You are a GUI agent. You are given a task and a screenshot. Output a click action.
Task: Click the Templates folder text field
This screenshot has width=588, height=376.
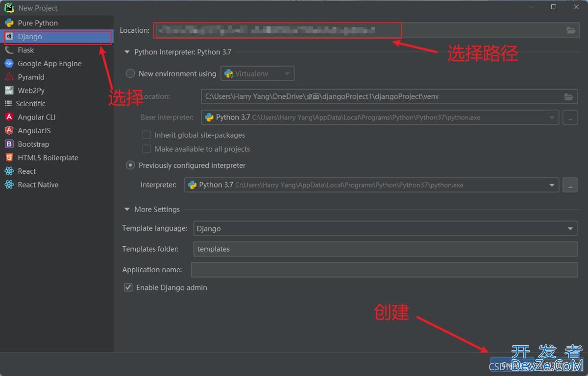point(385,249)
